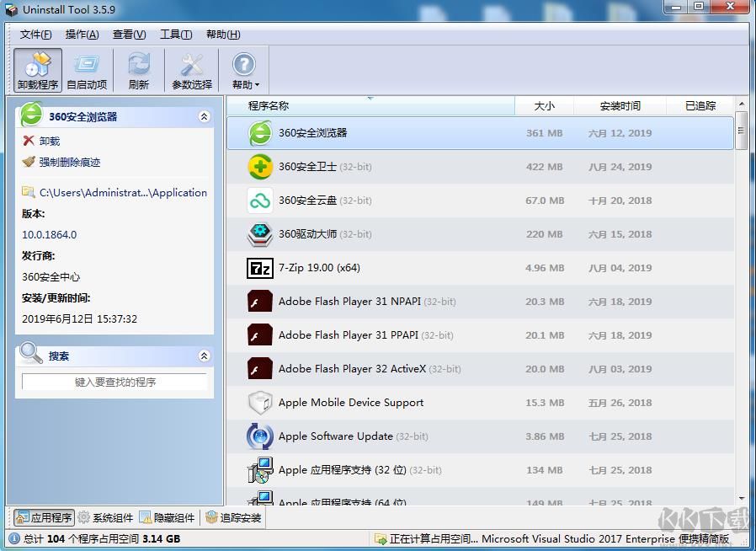Click the 卸载 link in sidebar
Image resolution: width=756 pixels, height=551 pixels.
click(50, 141)
